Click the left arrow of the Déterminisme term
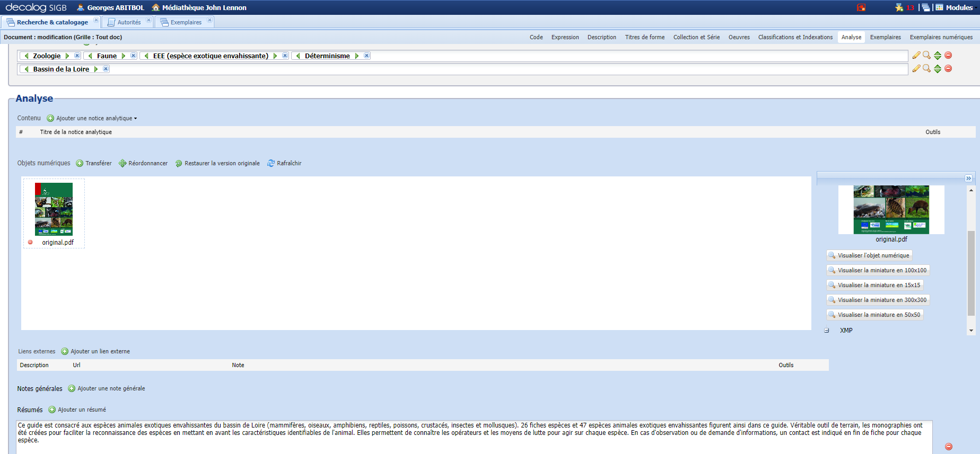 pos(299,56)
